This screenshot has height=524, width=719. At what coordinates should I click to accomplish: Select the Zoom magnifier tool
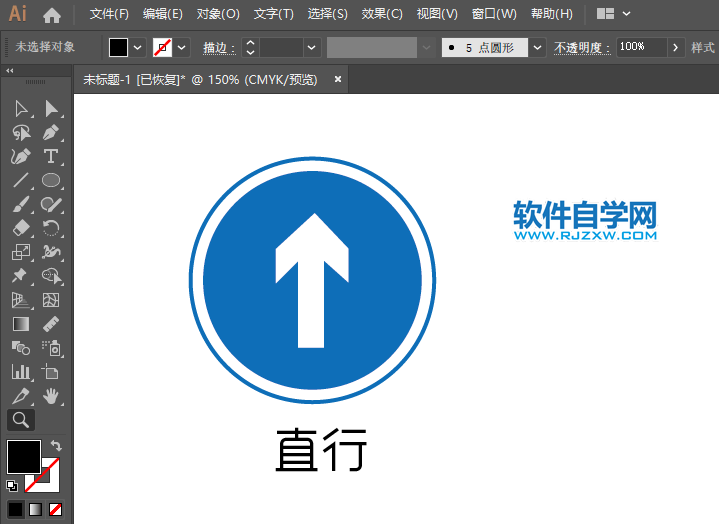(x=20, y=419)
